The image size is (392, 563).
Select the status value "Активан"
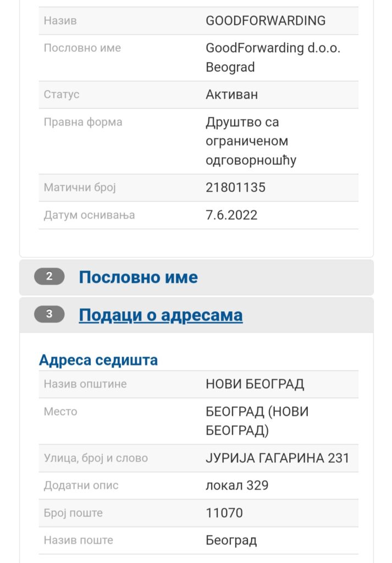pyautogui.click(x=231, y=94)
